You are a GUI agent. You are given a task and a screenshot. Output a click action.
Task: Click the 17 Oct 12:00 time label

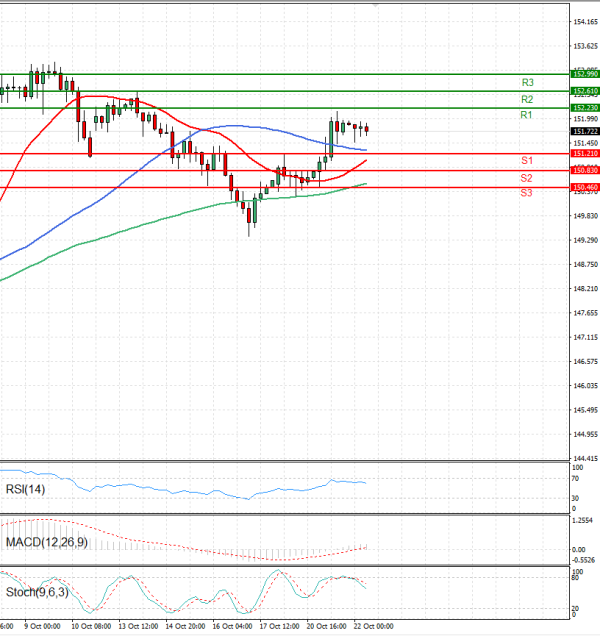point(280,627)
